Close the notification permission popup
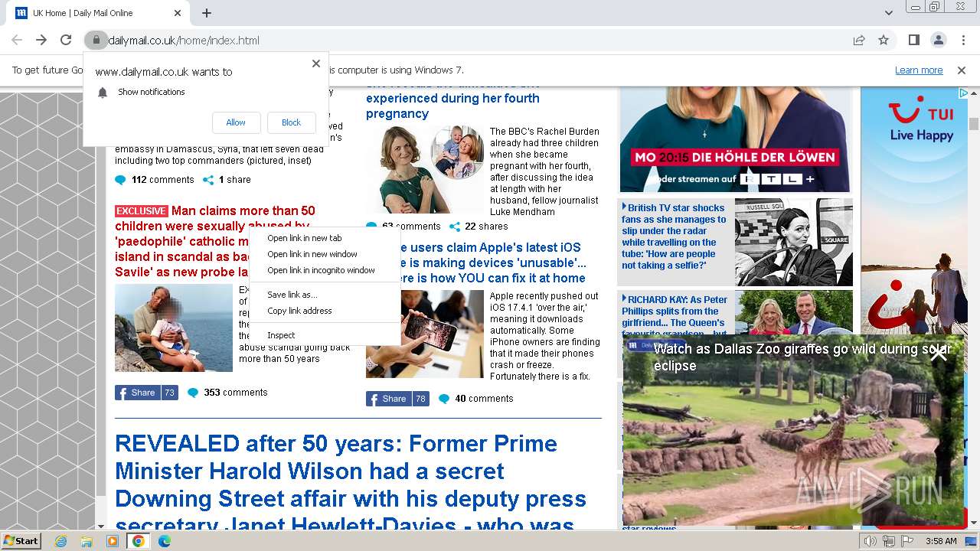The image size is (980, 551). [x=315, y=64]
